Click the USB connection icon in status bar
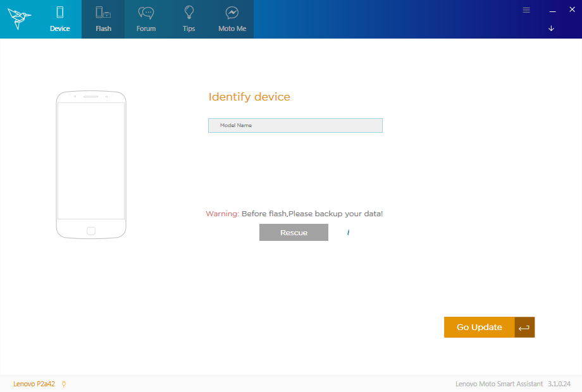 tap(64, 384)
